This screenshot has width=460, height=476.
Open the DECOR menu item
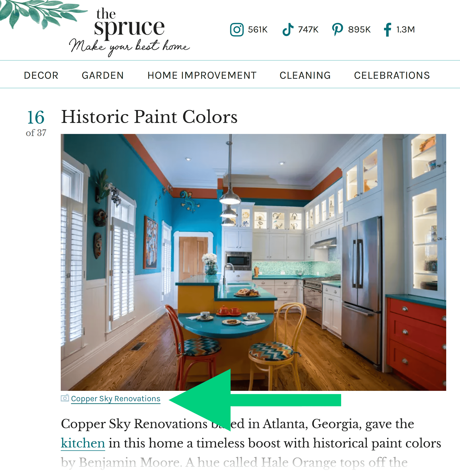pos(42,75)
